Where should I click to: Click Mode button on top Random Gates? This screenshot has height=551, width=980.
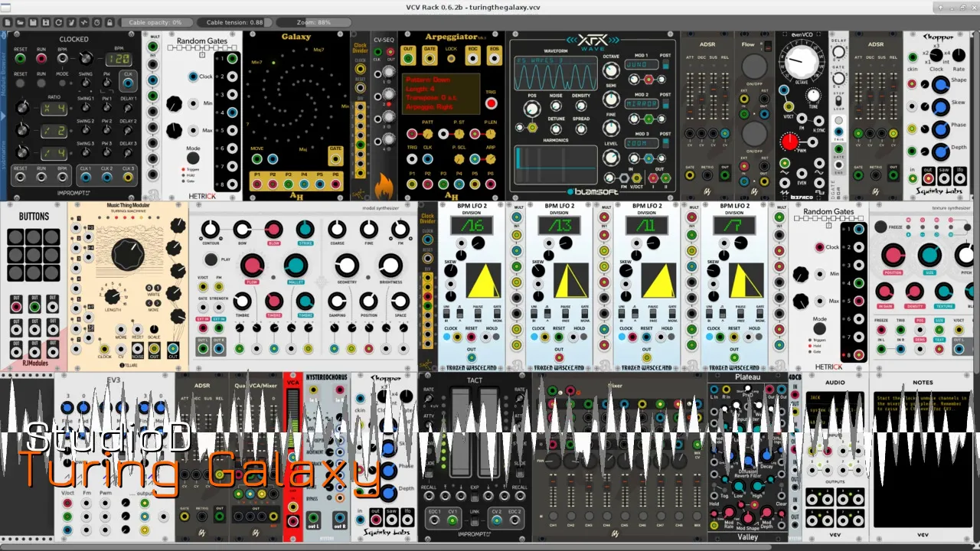193,159
